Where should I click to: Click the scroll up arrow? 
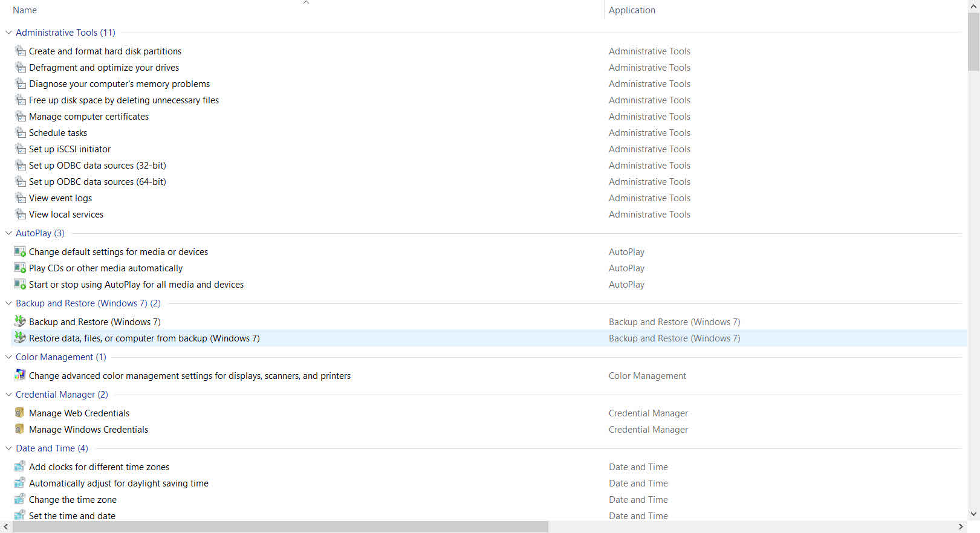tap(973, 7)
